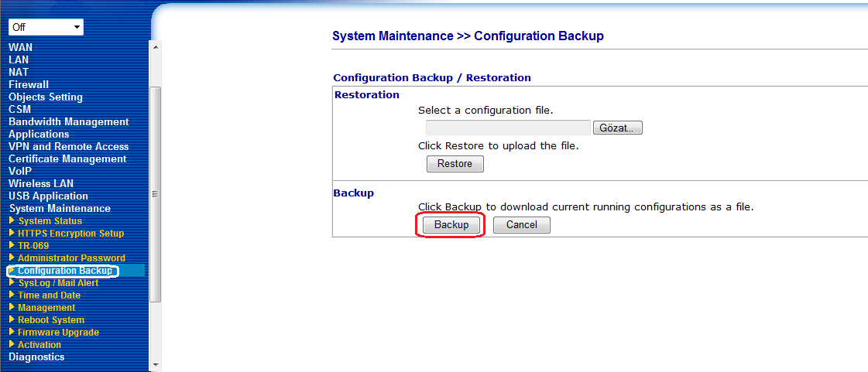Open the Wireless LAN menu
The height and width of the screenshot is (372, 868).
[41, 183]
